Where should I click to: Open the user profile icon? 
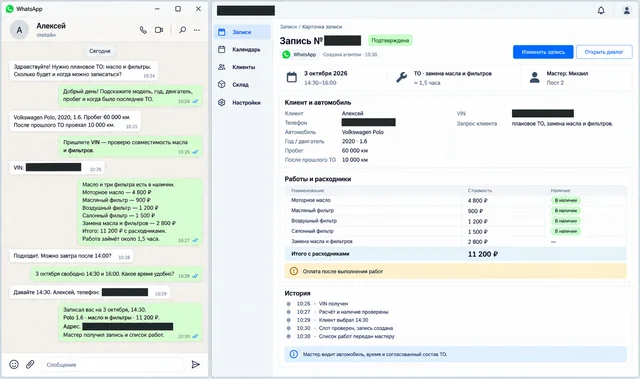tap(627, 11)
